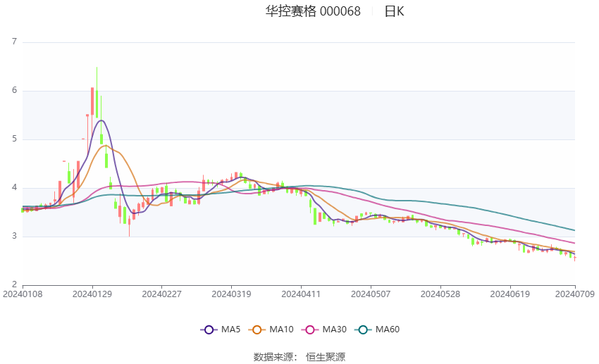Image resolution: width=599 pixels, height=364 pixels.
Task: Click the y-axis value 6
Action: (15, 90)
